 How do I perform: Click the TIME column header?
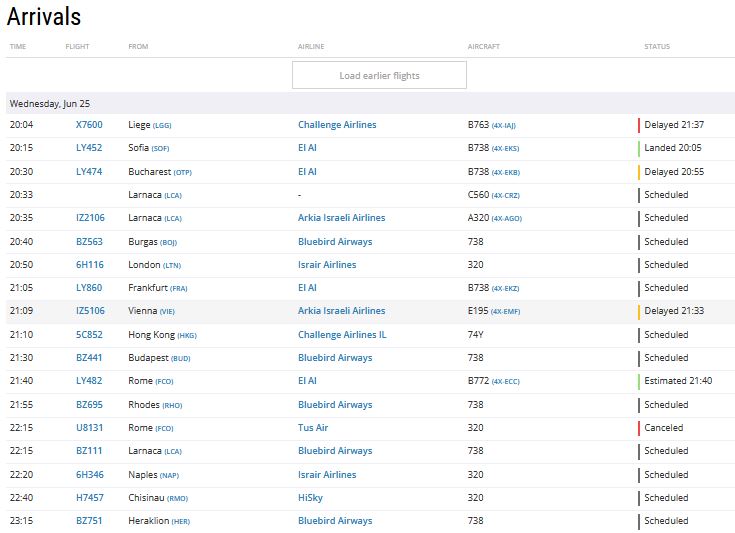click(18, 46)
